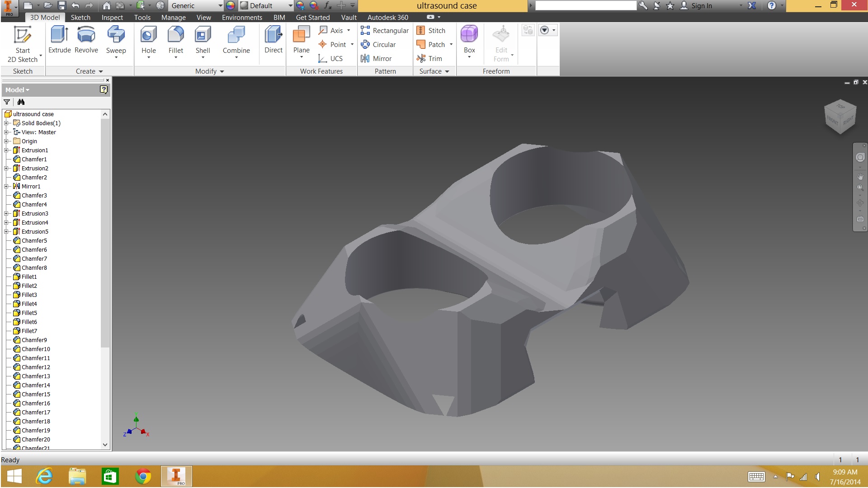This screenshot has width=868, height=488.
Task: Open the Environments tab
Action: pos(242,17)
